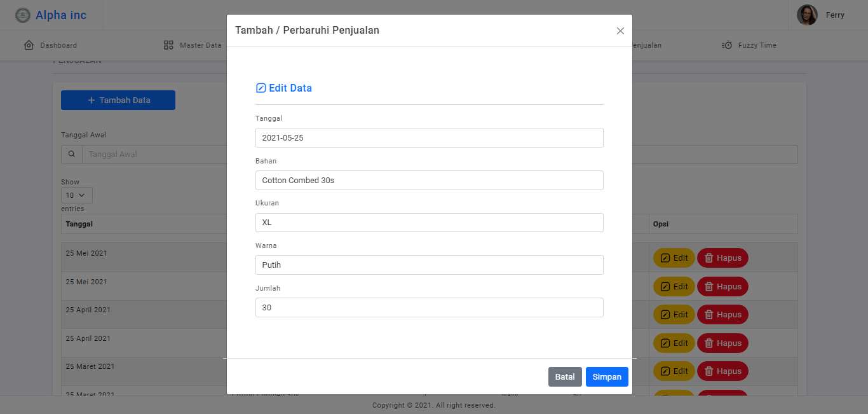Open the Master Data menu
Viewport: 868px width, 414px height.
200,45
